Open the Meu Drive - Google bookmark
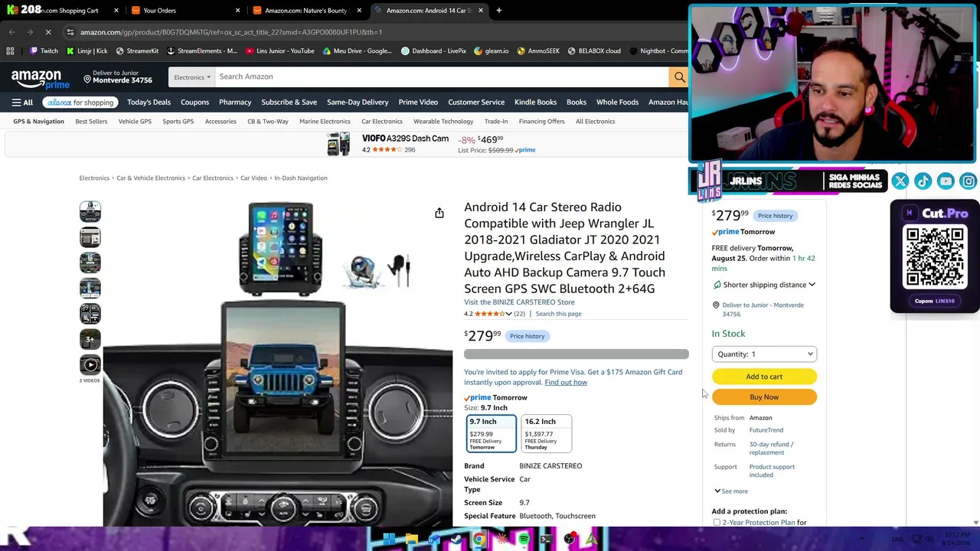This screenshot has height=551, width=980. (x=358, y=51)
